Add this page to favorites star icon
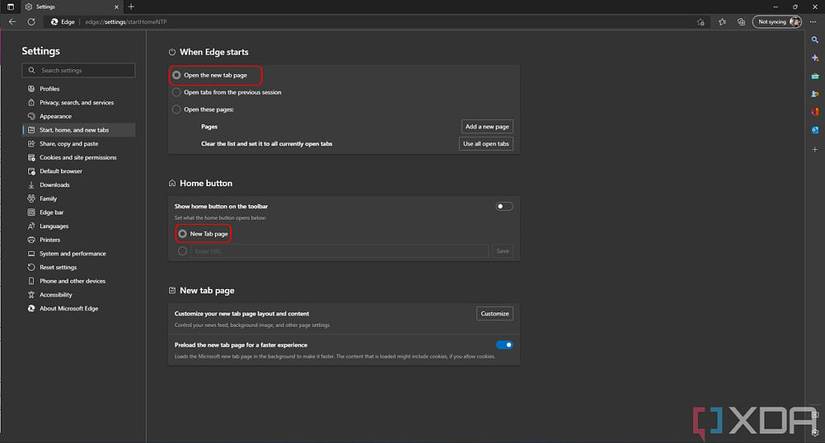The image size is (825, 443). (x=701, y=22)
